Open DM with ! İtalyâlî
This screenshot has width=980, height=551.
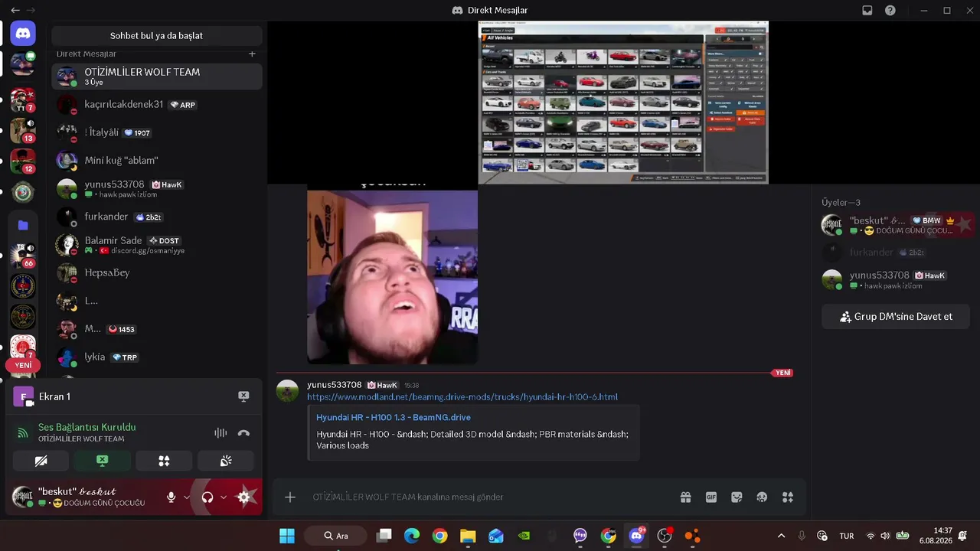click(x=157, y=132)
